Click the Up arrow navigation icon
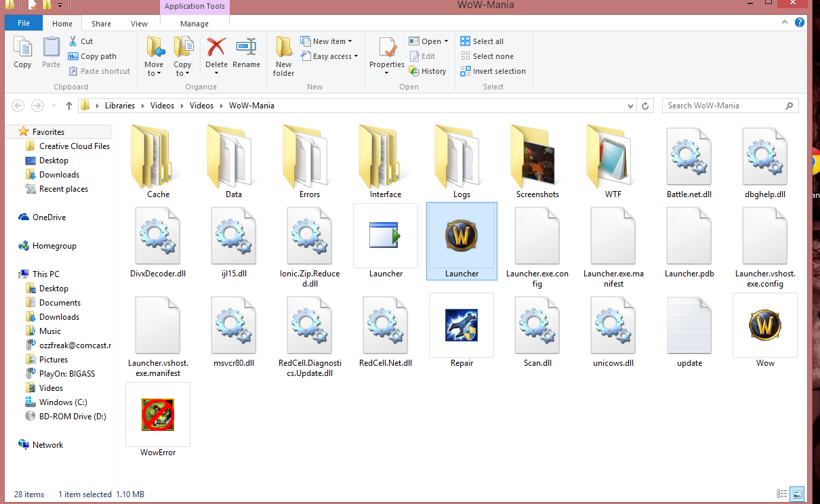 point(69,106)
